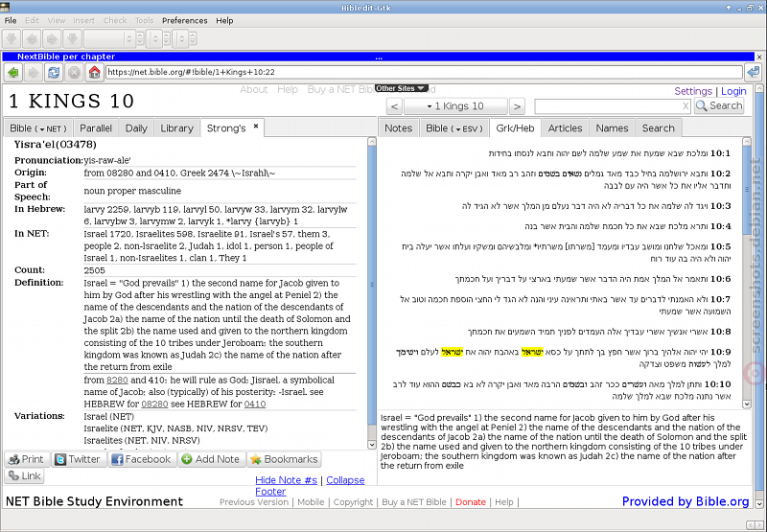Click the About link at top
Screen dimensions: 767x532
pos(253,89)
